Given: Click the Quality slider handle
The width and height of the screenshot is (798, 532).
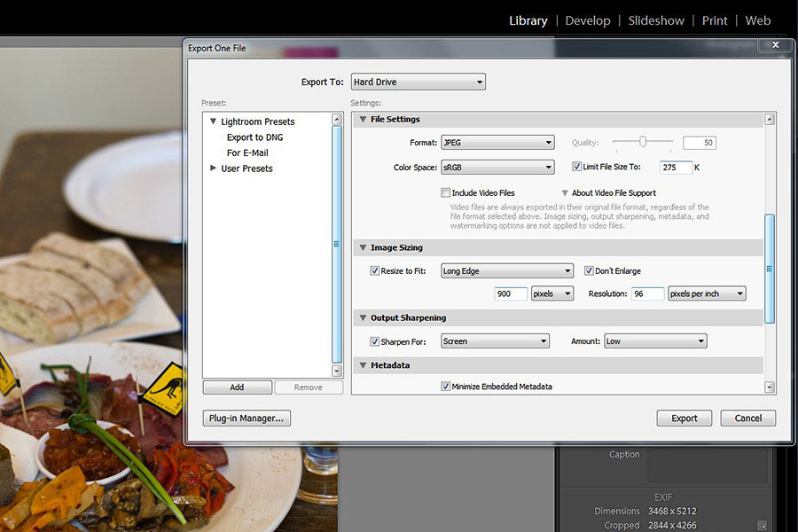Looking at the screenshot, I should pos(644,142).
